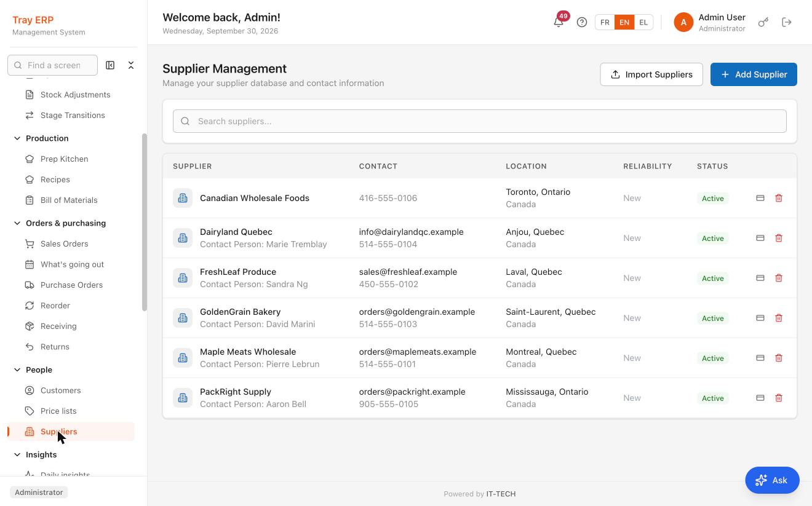Open Bill of Materials
812x506 pixels.
click(x=71, y=200)
